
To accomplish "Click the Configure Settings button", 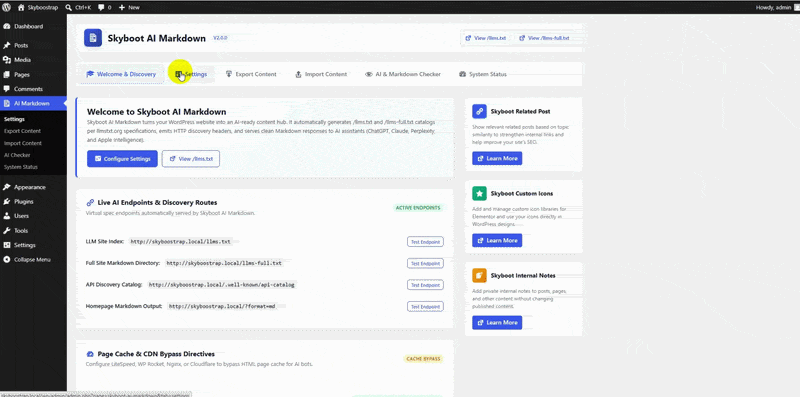I will click(122, 159).
